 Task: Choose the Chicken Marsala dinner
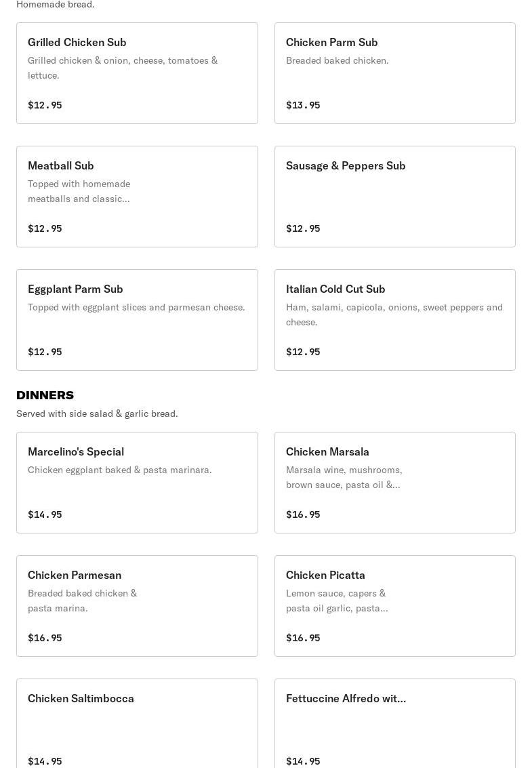pos(394,483)
